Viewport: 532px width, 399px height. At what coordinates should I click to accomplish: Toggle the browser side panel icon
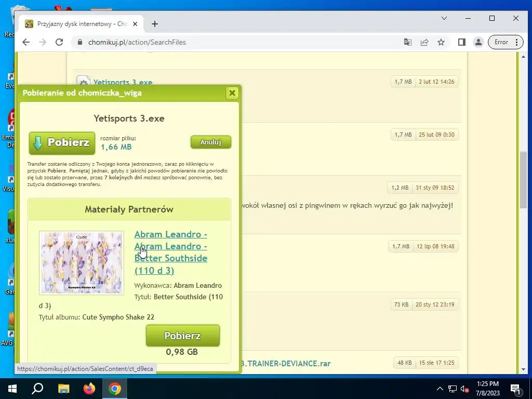coord(461,42)
